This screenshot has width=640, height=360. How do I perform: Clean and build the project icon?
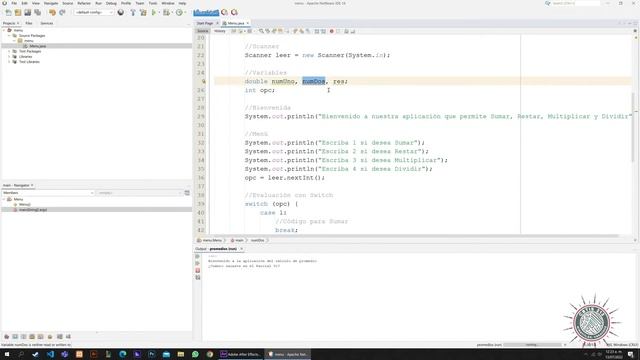point(143,13)
